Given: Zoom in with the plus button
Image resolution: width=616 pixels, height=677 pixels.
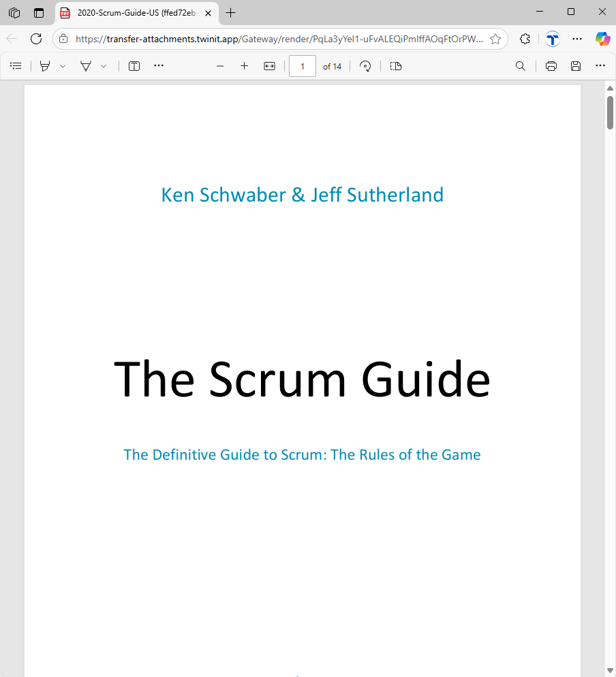Looking at the screenshot, I should (244, 66).
